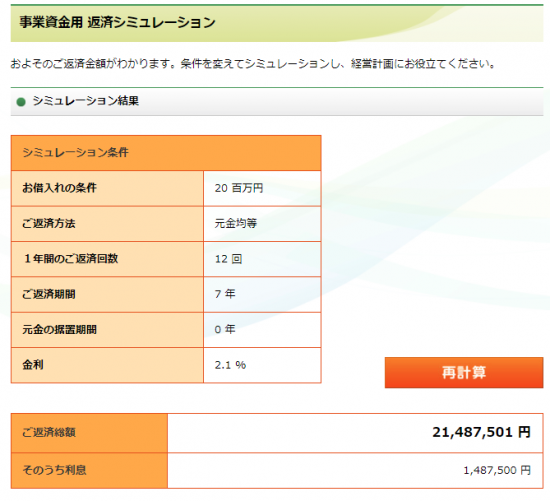
Task: Click the 12 回 repayment count value
Action: [228, 259]
